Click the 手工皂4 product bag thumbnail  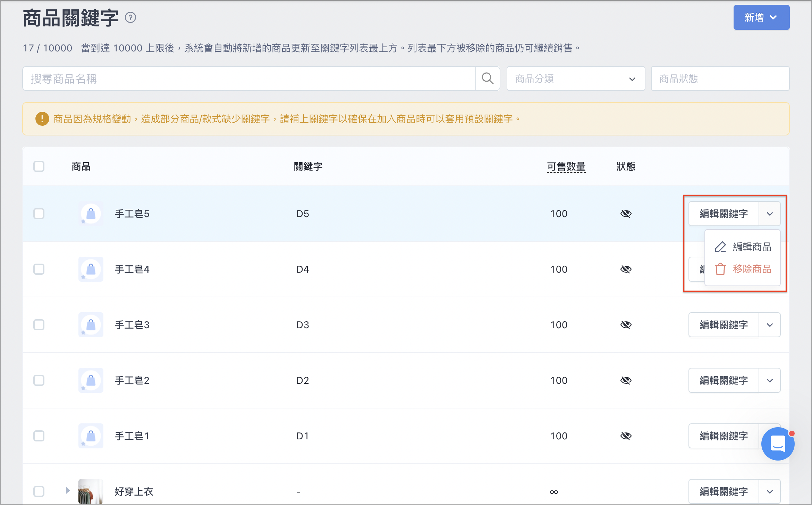click(91, 269)
